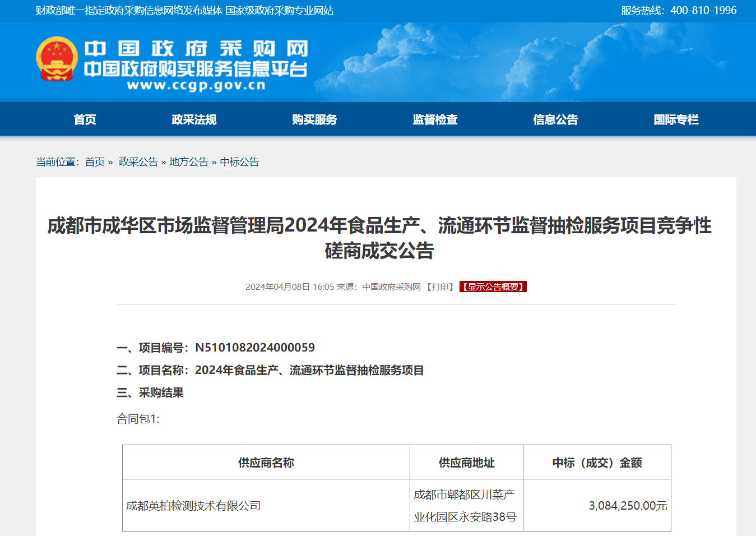Click the 中国政府采购网 source label
756x536 pixels.
click(x=390, y=287)
